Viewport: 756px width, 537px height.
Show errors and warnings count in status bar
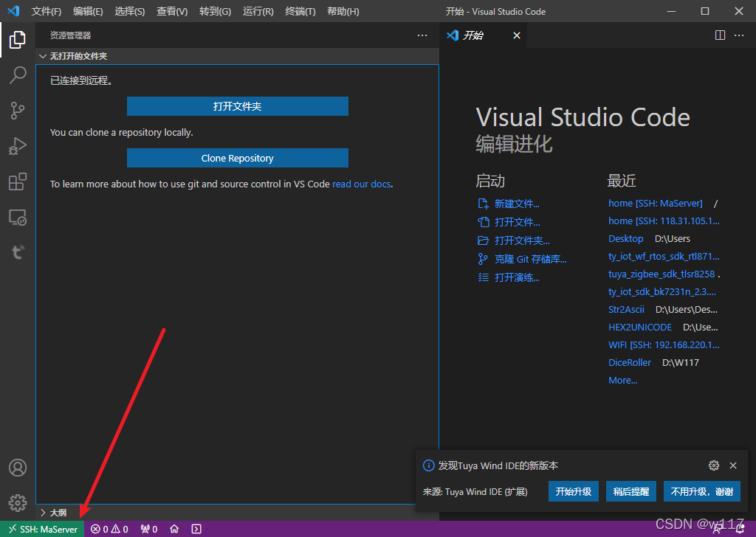pos(109,529)
